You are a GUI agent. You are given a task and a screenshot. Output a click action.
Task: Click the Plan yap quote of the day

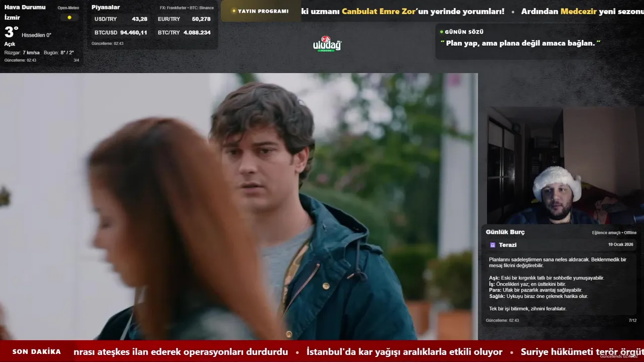tap(521, 43)
